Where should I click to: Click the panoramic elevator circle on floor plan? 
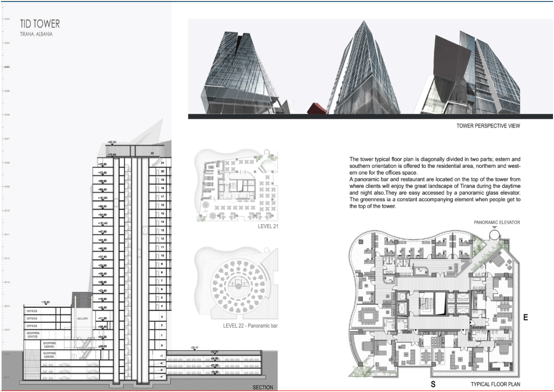(x=494, y=234)
